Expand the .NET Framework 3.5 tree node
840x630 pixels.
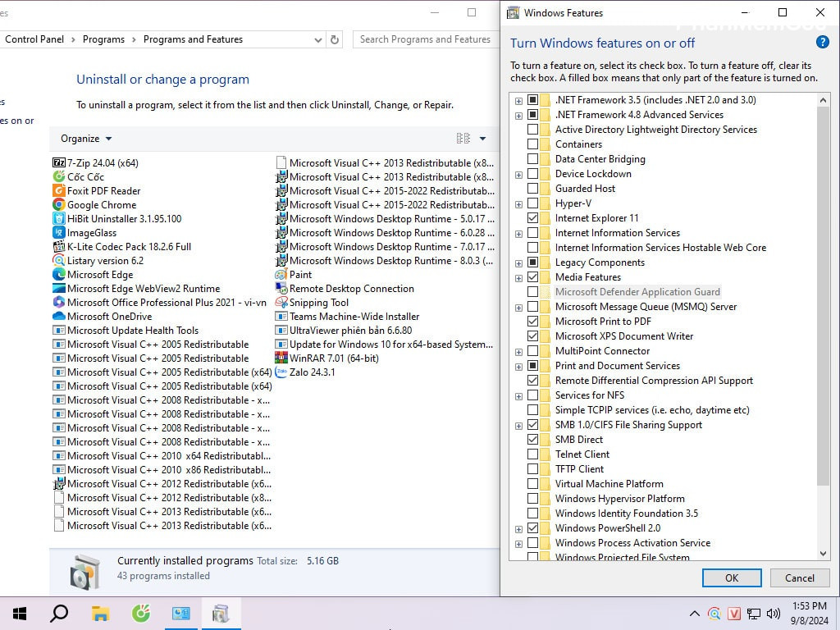pos(518,100)
